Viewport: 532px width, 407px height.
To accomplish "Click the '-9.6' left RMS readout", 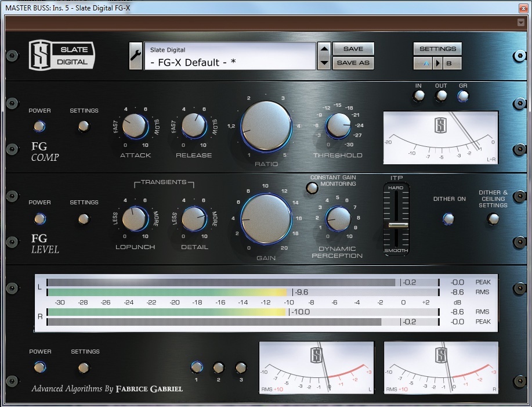I will [301, 292].
